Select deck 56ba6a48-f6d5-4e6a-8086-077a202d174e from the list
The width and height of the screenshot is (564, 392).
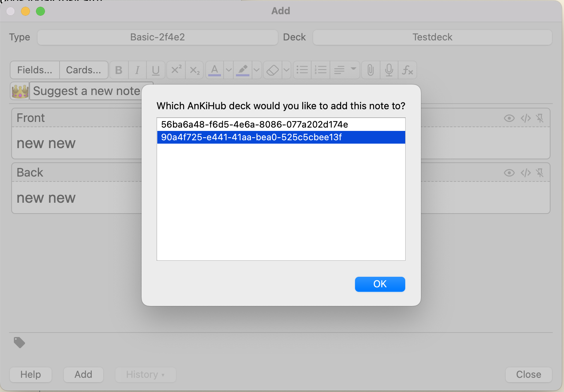click(x=254, y=124)
